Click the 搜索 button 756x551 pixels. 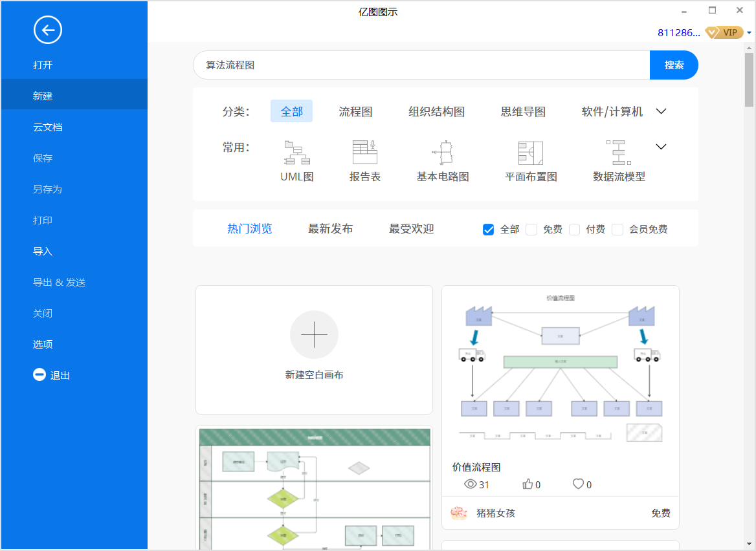pos(674,65)
